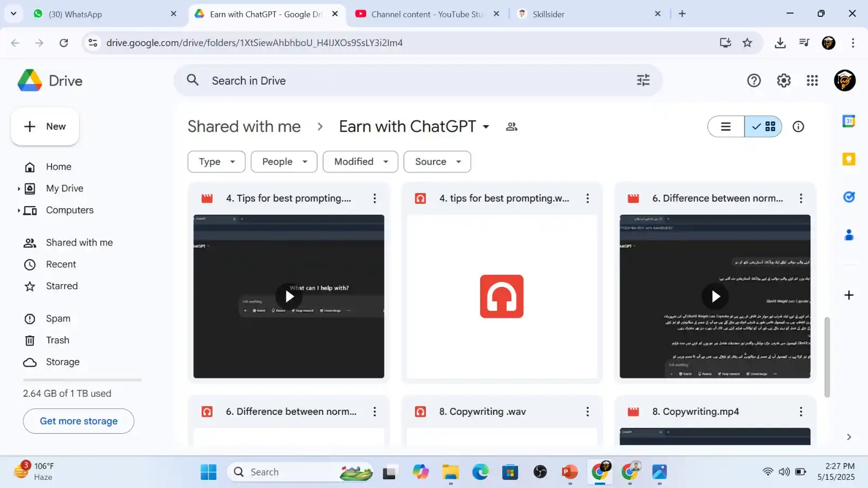Open advanced search filter options icon

(x=643, y=80)
